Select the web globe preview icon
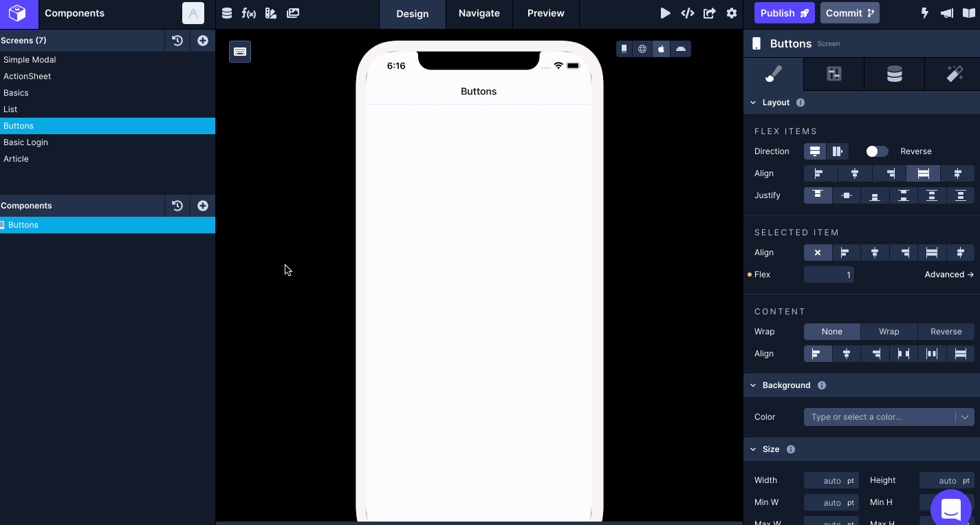The height and width of the screenshot is (525, 980). pos(642,49)
